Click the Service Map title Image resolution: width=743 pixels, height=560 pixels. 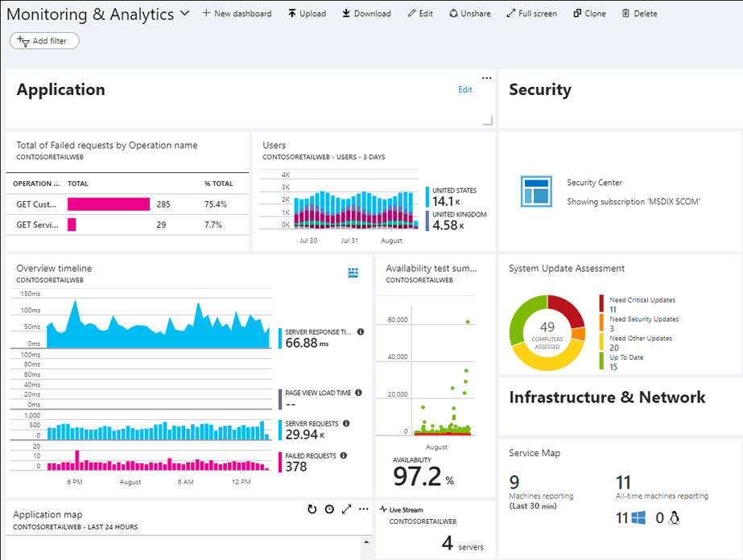(x=535, y=453)
